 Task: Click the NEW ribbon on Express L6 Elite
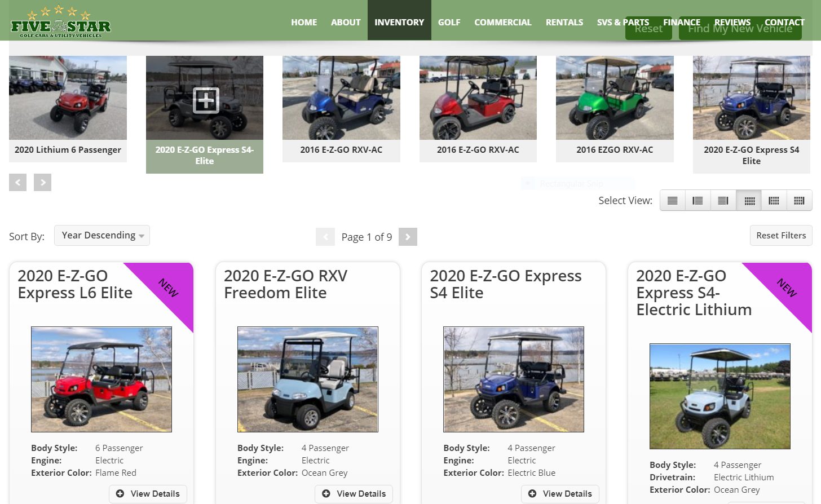tap(167, 288)
